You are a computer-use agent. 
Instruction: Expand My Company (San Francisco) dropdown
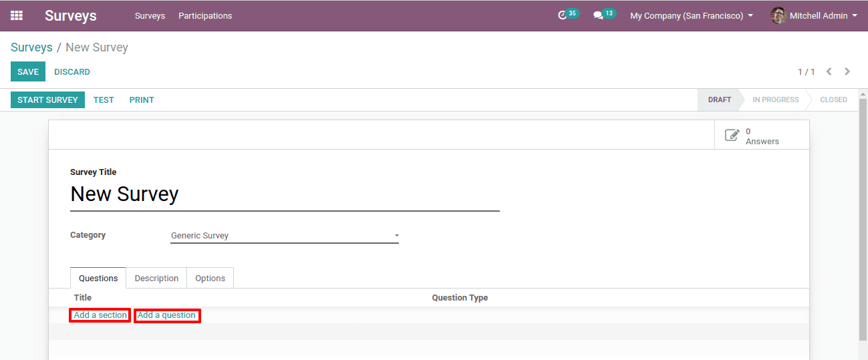tap(692, 15)
